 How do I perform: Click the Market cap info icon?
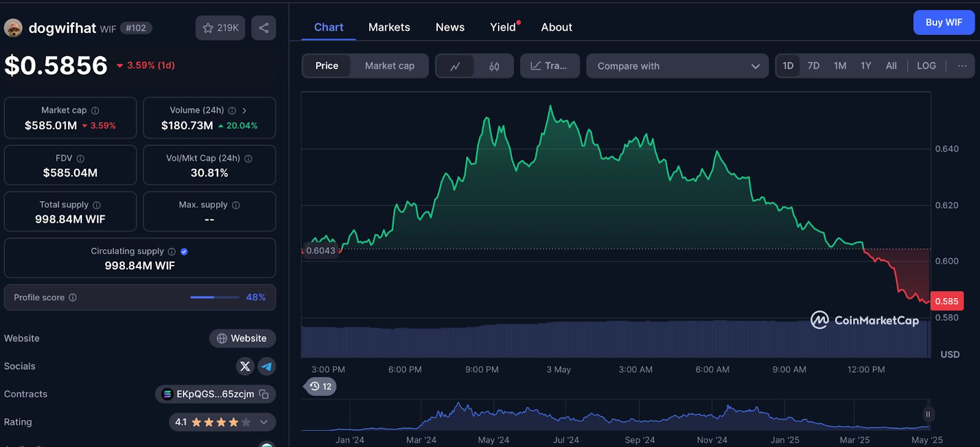[x=95, y=110]
